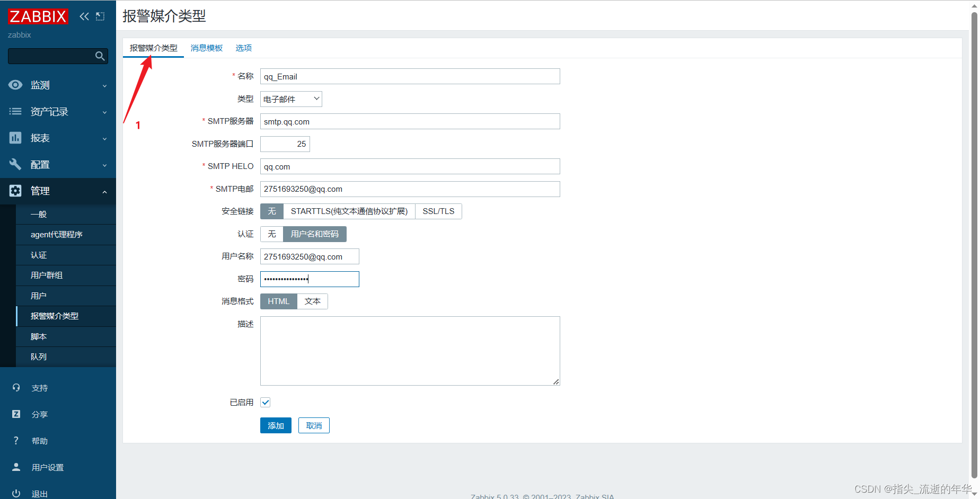
Task: Open 报警媒介类型 in the sidebar
Action: pos(66,316)
